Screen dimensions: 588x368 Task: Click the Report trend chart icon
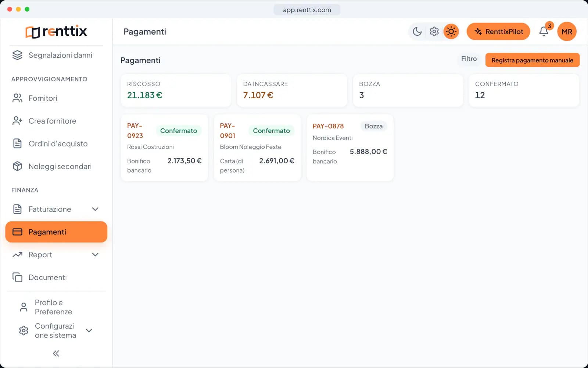click(x=17, y=255)
